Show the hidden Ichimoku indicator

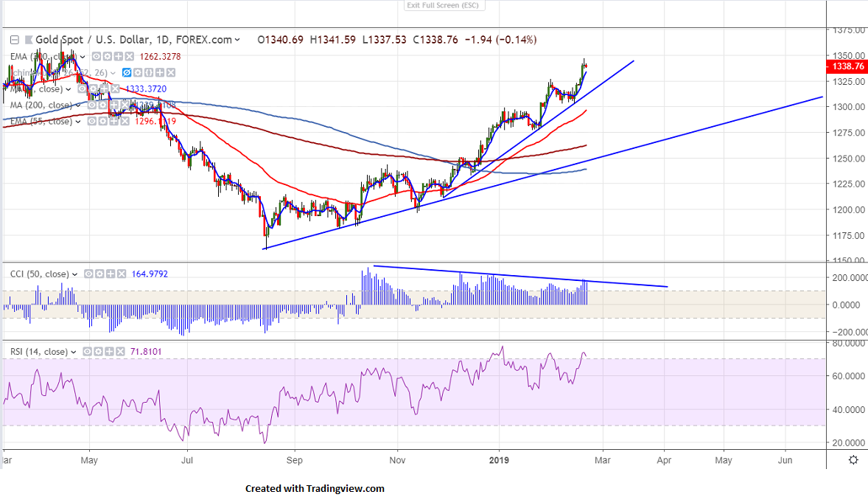point(127,72)
